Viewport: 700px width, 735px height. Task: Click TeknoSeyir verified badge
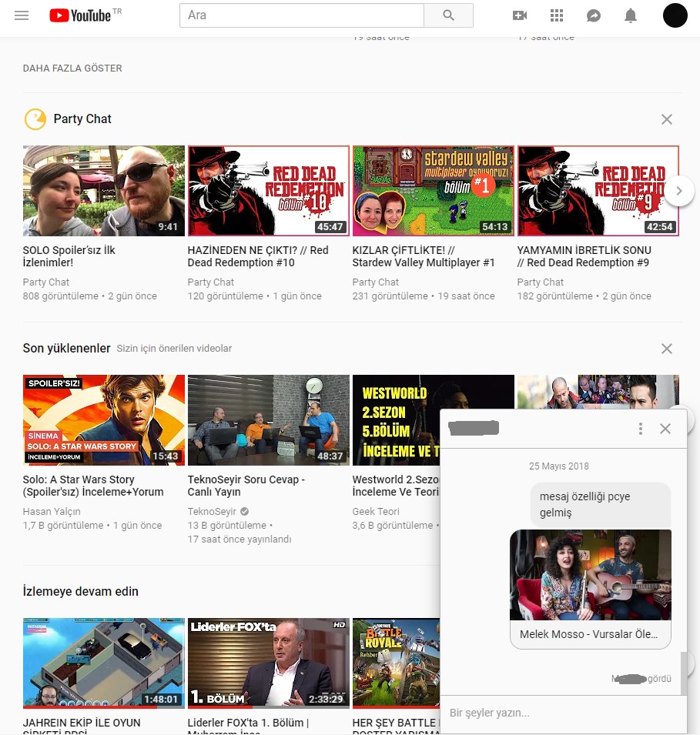click(244, 511)
